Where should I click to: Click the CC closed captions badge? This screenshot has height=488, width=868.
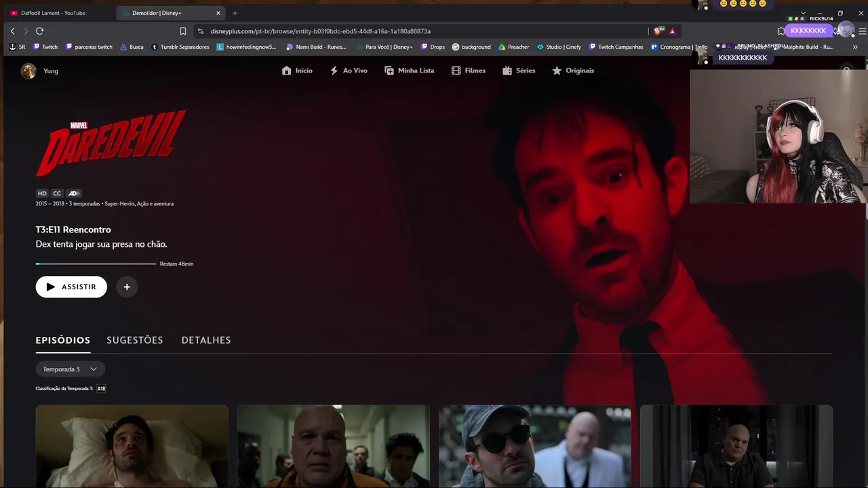click(57, 193)
